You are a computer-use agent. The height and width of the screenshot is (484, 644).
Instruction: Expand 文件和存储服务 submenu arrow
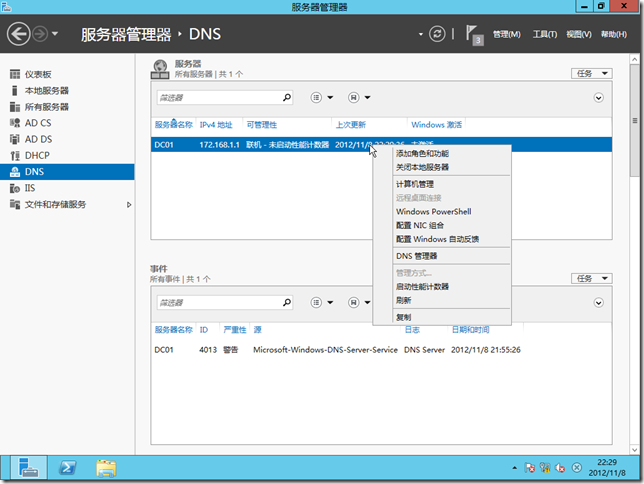[129, 205]
